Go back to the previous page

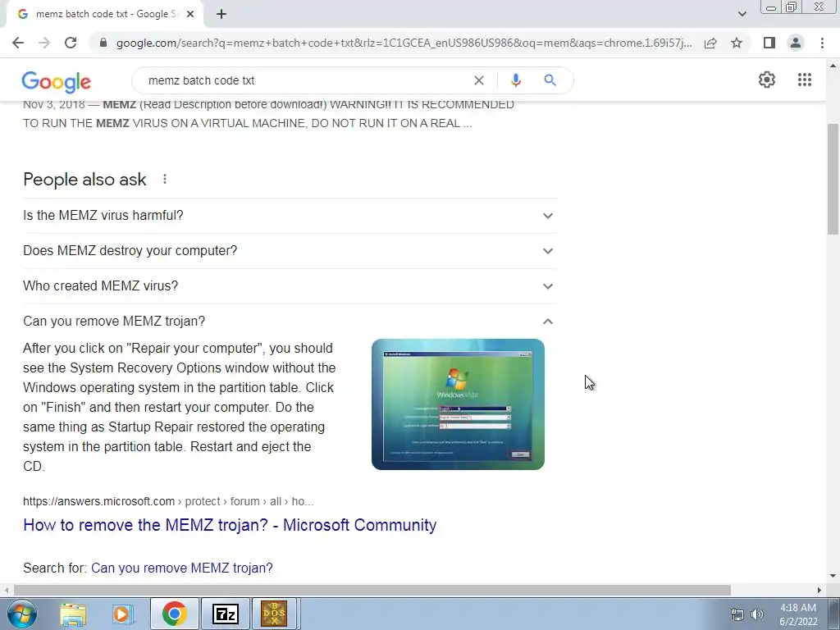18,43
